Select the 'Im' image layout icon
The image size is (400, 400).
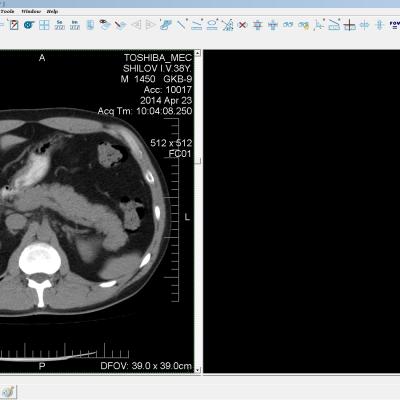click(75, 25)
